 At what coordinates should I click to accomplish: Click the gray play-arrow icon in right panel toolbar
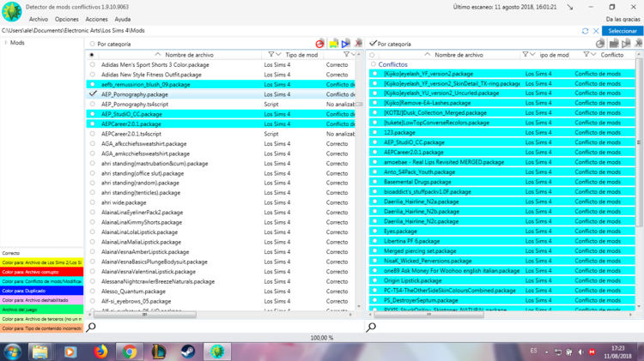click(626, 44)
